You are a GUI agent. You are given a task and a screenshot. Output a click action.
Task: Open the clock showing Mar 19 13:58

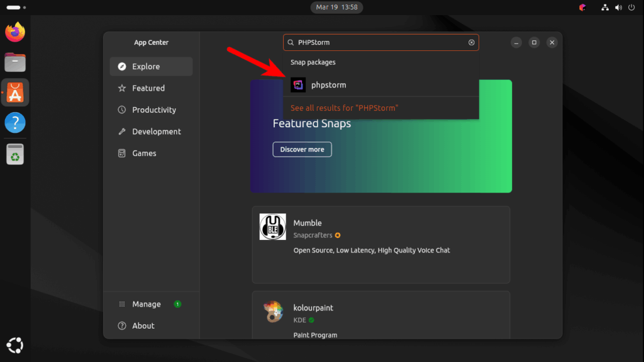tap(337, 7)
